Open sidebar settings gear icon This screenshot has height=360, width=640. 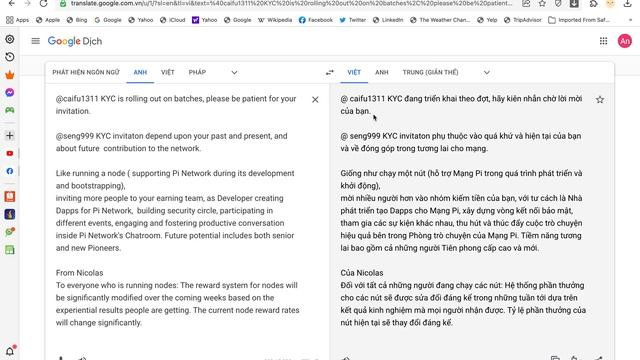(10, 39)
